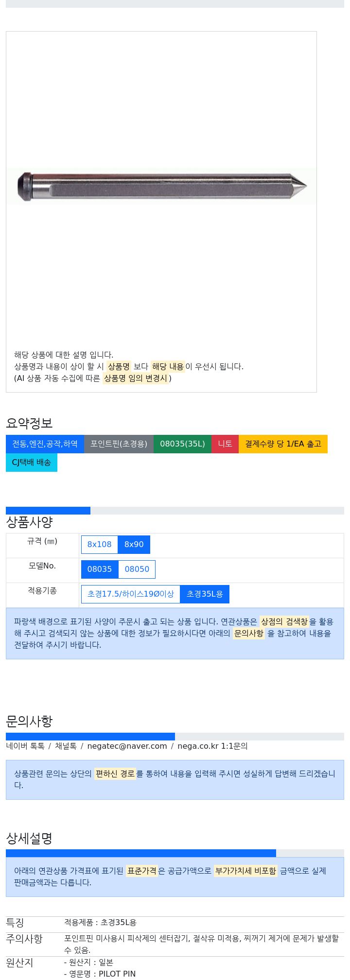Viewport: 350px width, 980px height.
Task: Click the progress bar under 문의사항
Action: tap(175, 737)
